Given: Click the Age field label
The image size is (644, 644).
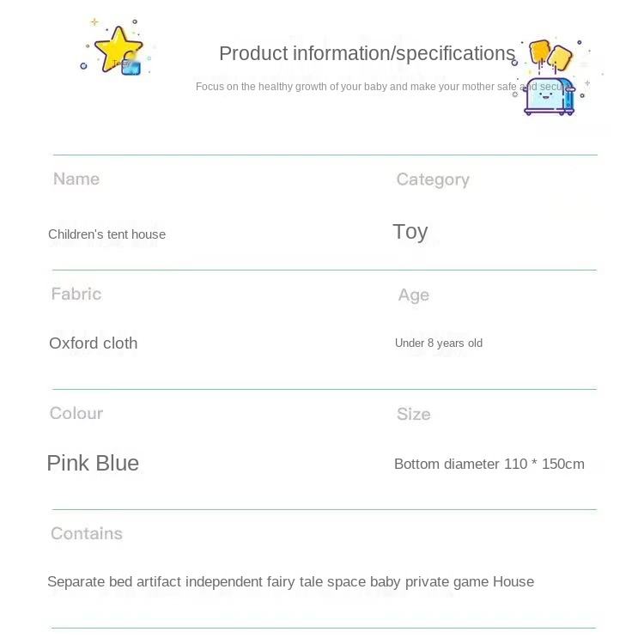Looking at the screenshot, I should click(x=413, y=295).
